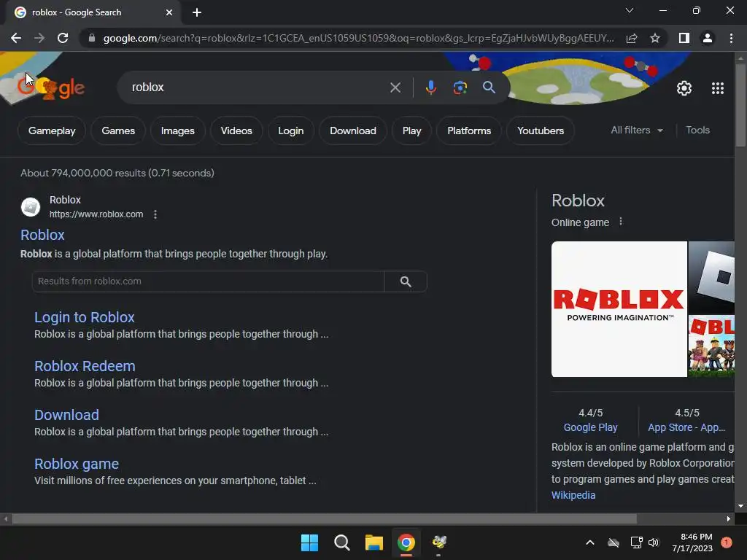
Task: Open the Chrome side panel
Action: coord(684,38)
